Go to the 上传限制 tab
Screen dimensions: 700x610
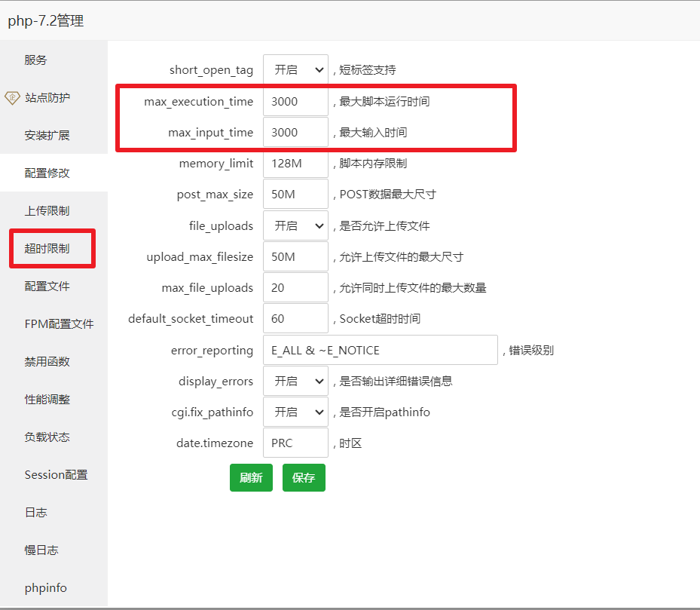click(x=47, y=211)
